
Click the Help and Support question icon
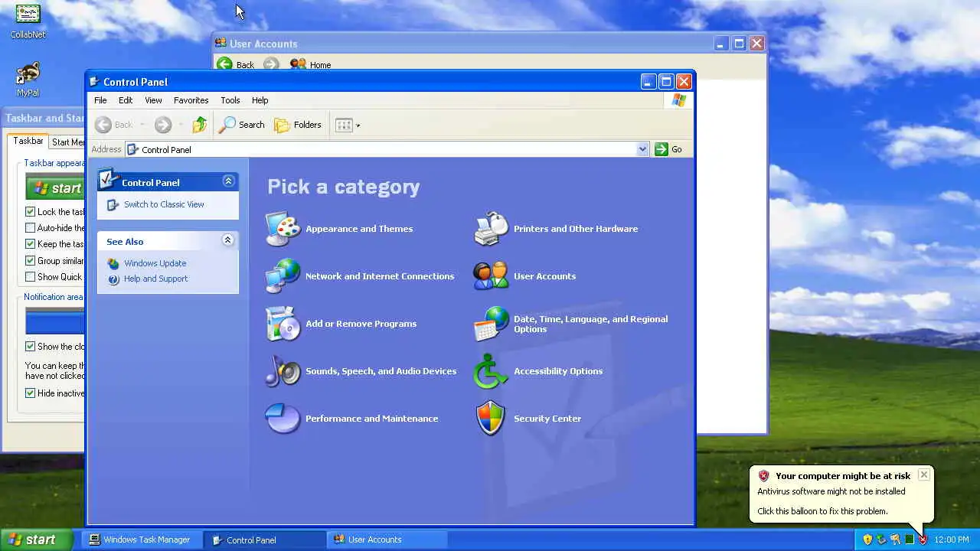click(113, 279)
